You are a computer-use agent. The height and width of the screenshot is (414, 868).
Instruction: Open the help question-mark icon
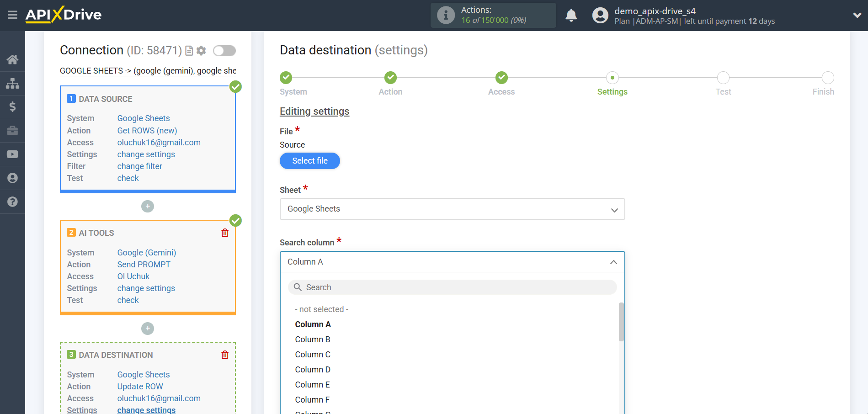click(12, 202)
